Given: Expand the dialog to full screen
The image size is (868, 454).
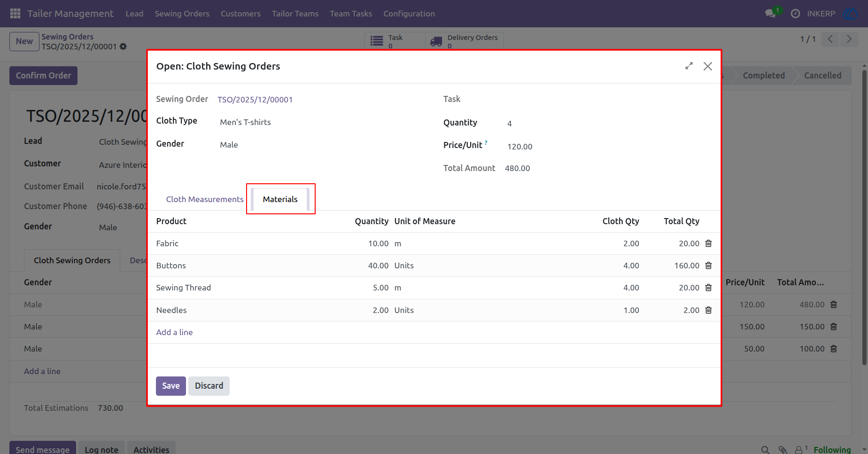Looking at the screenshot, I should click(x=689, y=66).
